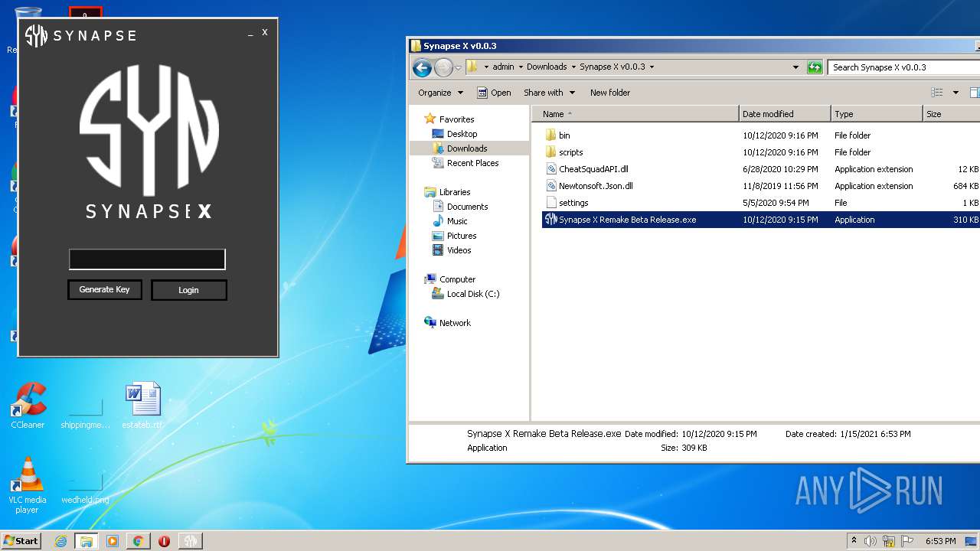Sort by the Type column header
The height and width of the screenshot is (551, 980).
[x=877, y=114]
